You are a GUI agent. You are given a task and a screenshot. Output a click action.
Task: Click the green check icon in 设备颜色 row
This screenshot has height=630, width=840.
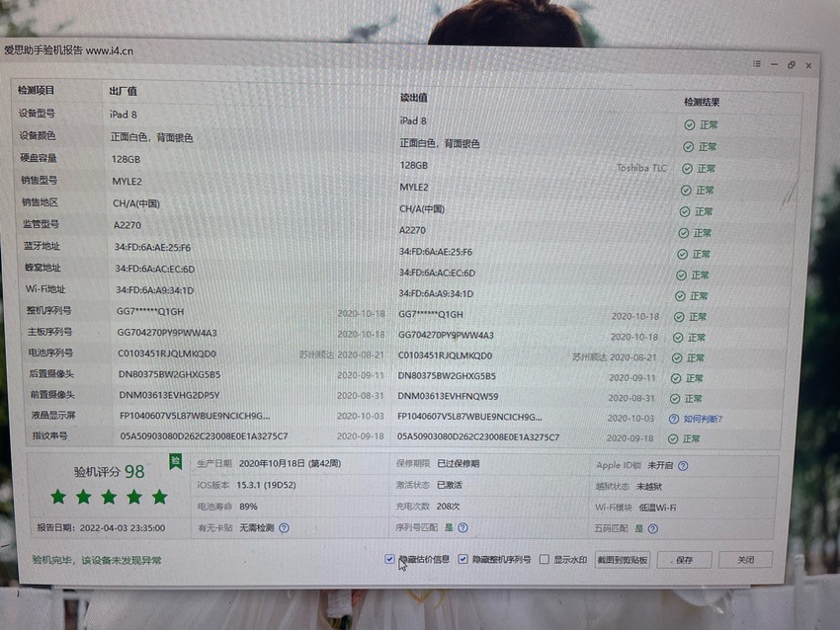pyautogui.click(x=689, y=147)
